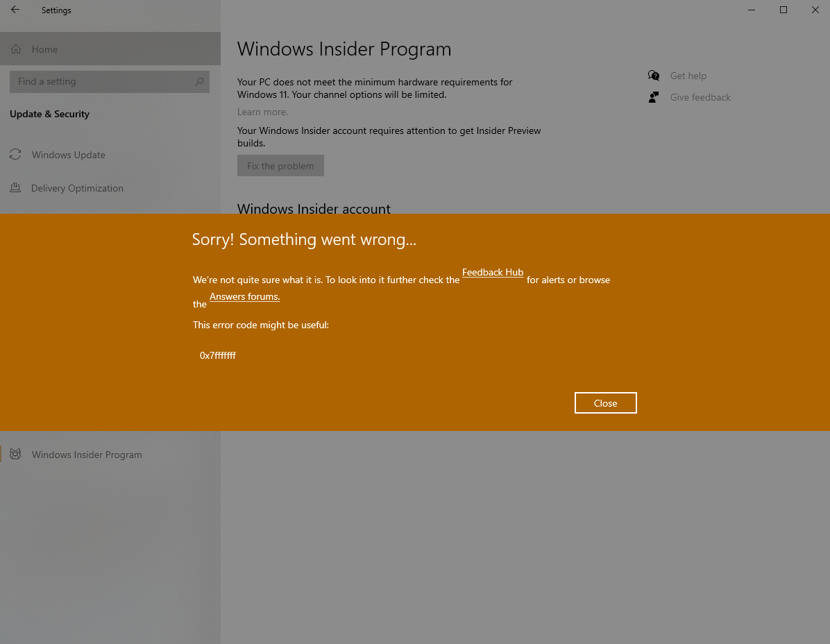The width and height of the screenshot is (830, 644).
Task: Click the Windows Insider account heading
Action: coord(314,208)
